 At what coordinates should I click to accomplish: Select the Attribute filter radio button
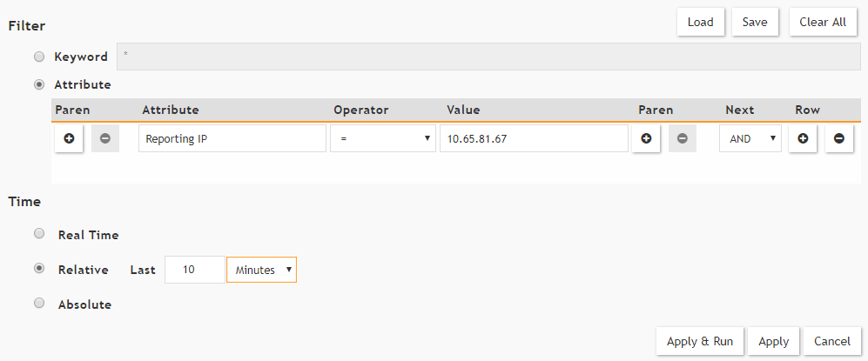[38, 84]
